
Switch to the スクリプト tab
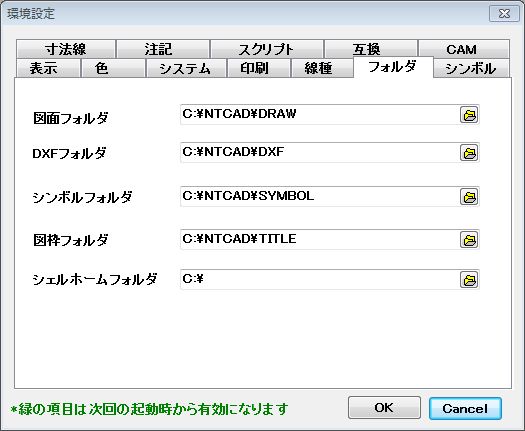tap(267, 49)
